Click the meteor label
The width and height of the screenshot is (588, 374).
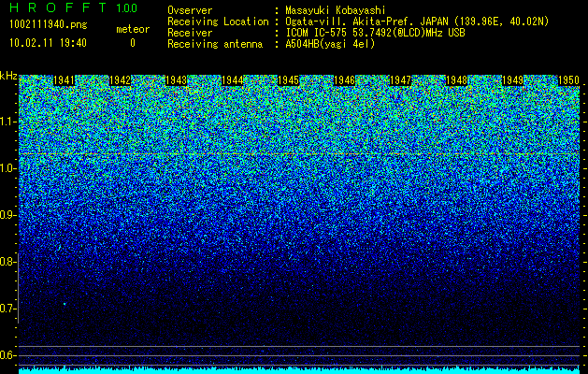133,29
